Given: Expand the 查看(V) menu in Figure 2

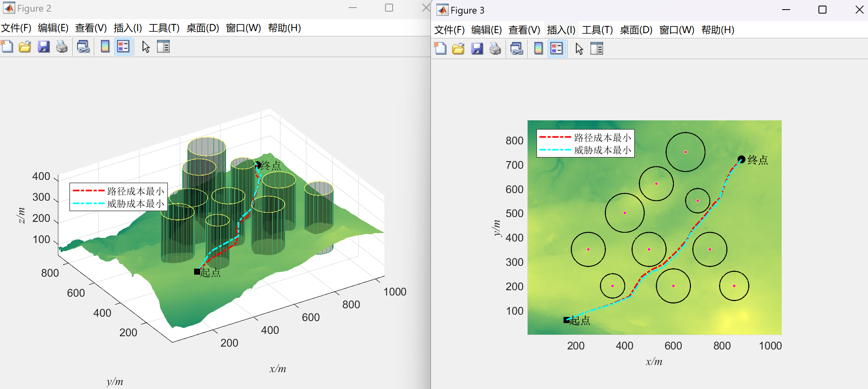Looking at the screenshot, I should pos(91,28).
